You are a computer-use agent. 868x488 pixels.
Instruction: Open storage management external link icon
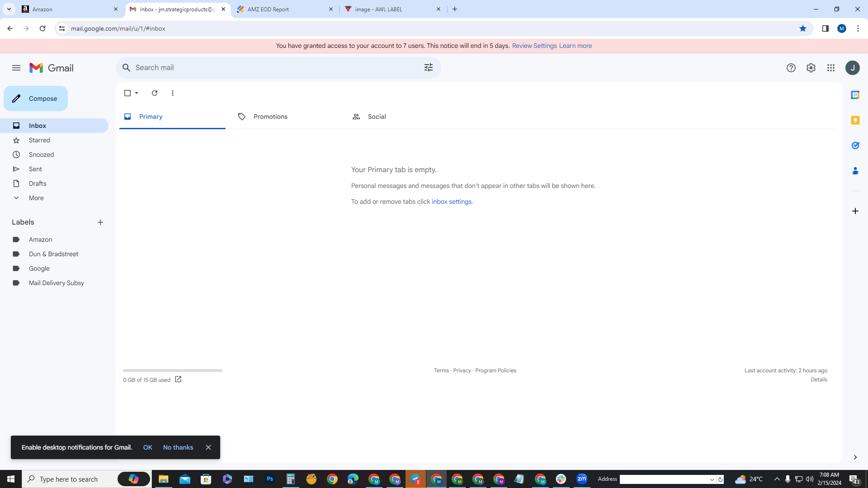coord(178,380)
